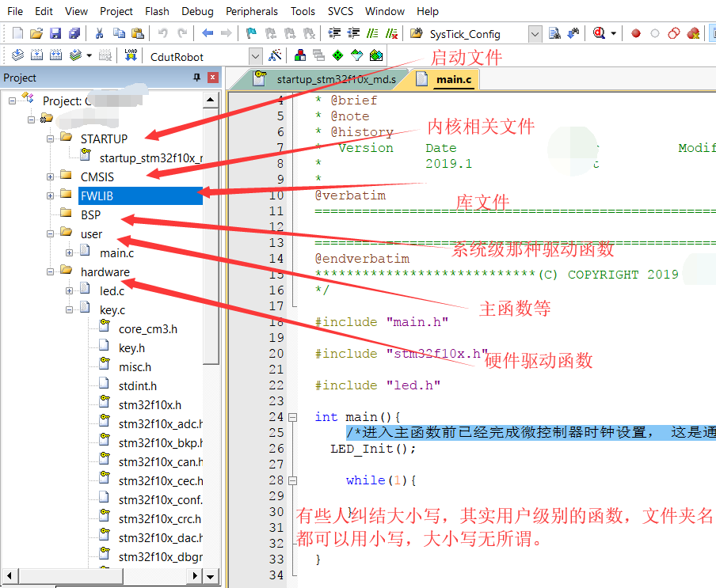Image resolution: width=716 pixels, height=588 pixels.
Task: Open the Flash menu
Action: [x=157, y=11]
